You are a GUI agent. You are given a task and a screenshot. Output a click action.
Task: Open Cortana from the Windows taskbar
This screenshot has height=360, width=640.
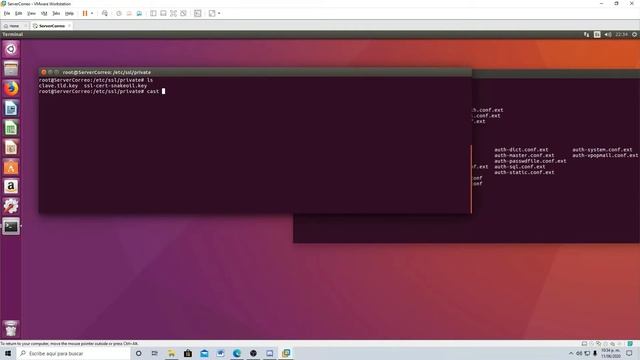point(139,353)
